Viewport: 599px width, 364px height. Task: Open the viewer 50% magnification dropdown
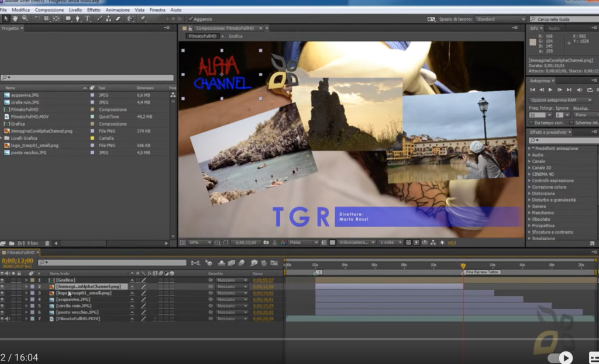tap(200, 242)
